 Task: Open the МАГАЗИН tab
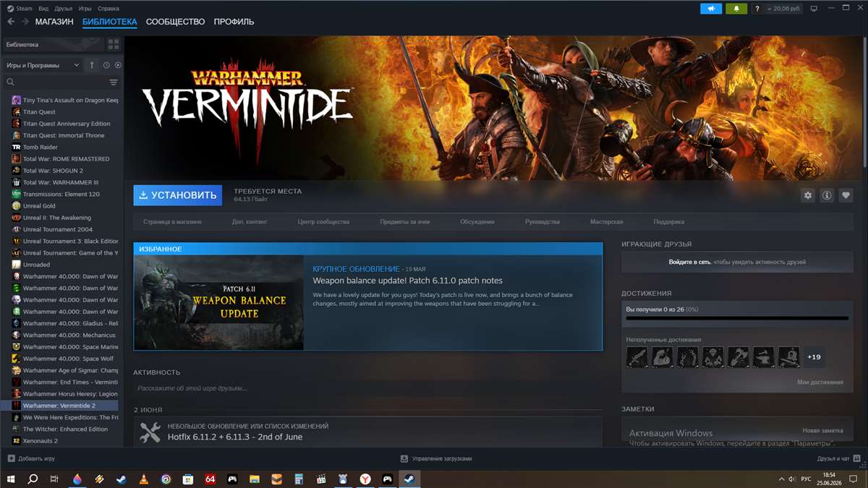[54, 22]
